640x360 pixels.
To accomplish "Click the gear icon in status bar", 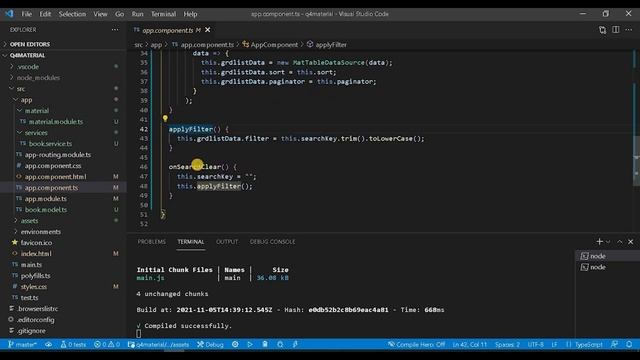I will (235, 344).
